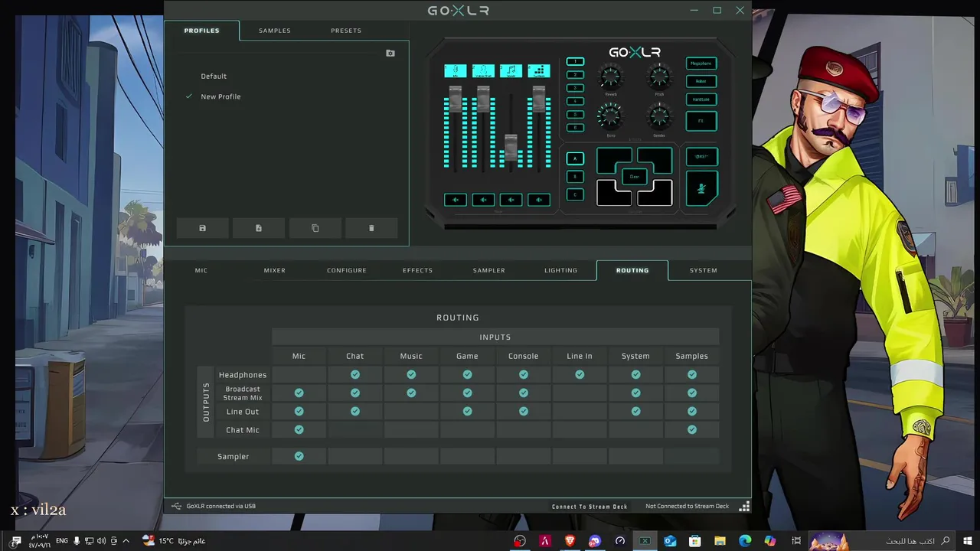Click Connect To Stream Deck
This screenshot has width=980, height=551.
pos(590,507)
